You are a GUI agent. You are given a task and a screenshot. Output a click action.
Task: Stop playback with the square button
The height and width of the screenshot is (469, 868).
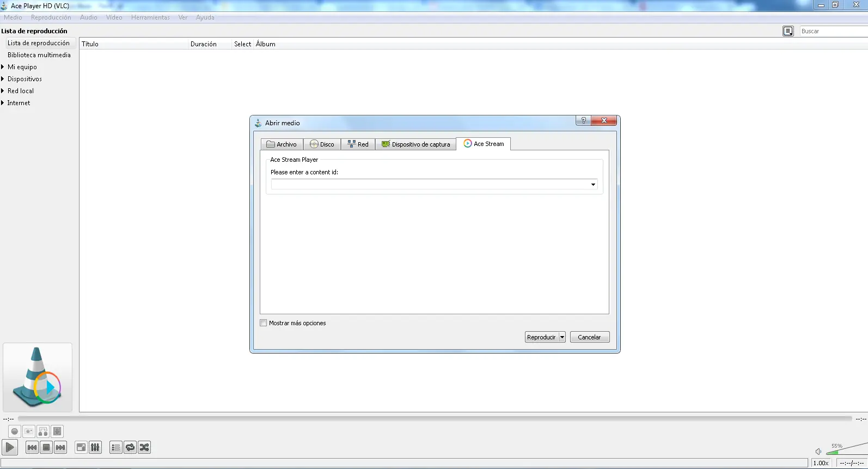pyautogui.click(x=46, y=447)
